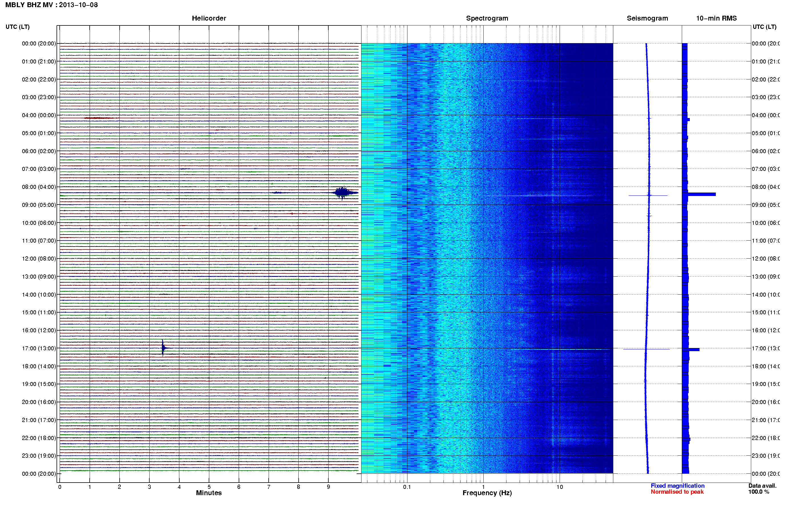Screen dimensions: 812x508
Task: Select the 10-min RMS panel heading
Action: [x=716, y=18]
